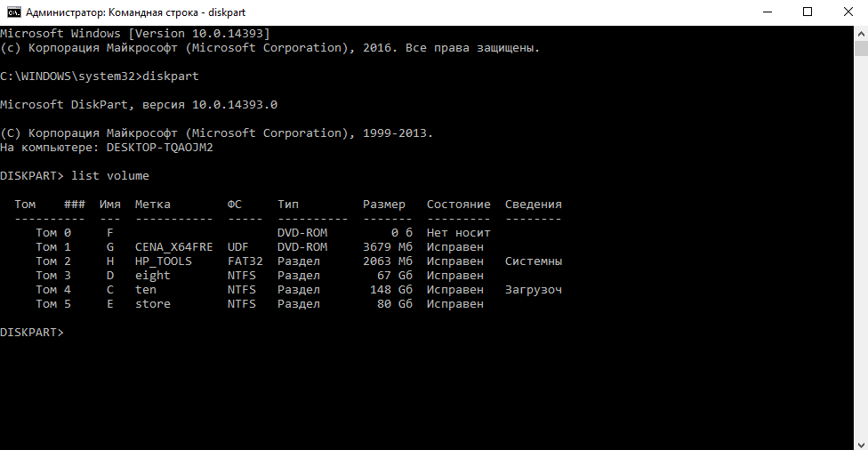This screenshot has width=868, height=450.
Task: Click the 'Состояние' column header
Action: pos(458,205)
